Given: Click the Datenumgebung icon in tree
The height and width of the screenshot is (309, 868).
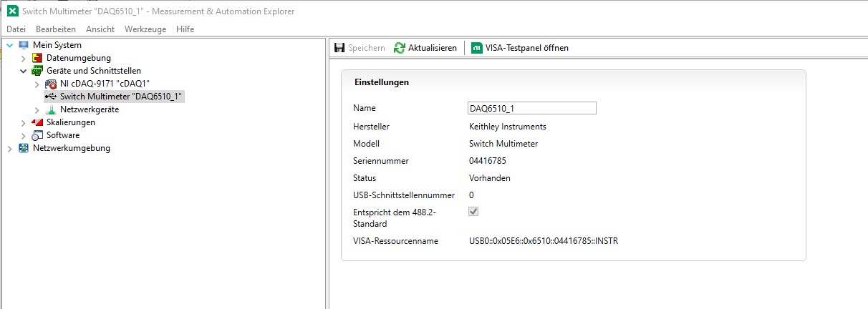Looking at the screenshot, I should coord(37,58).
